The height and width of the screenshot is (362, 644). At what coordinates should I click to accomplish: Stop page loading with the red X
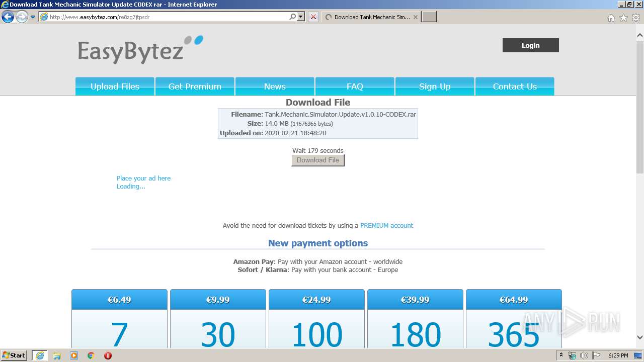pos(313,17)
